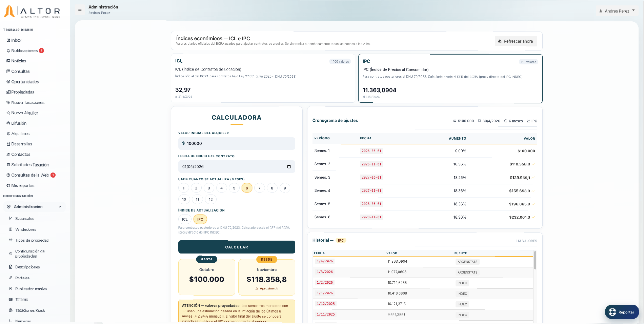The image size is (644, 324).
Task: Select 2 months update frequency
Action: click(196, 188)
